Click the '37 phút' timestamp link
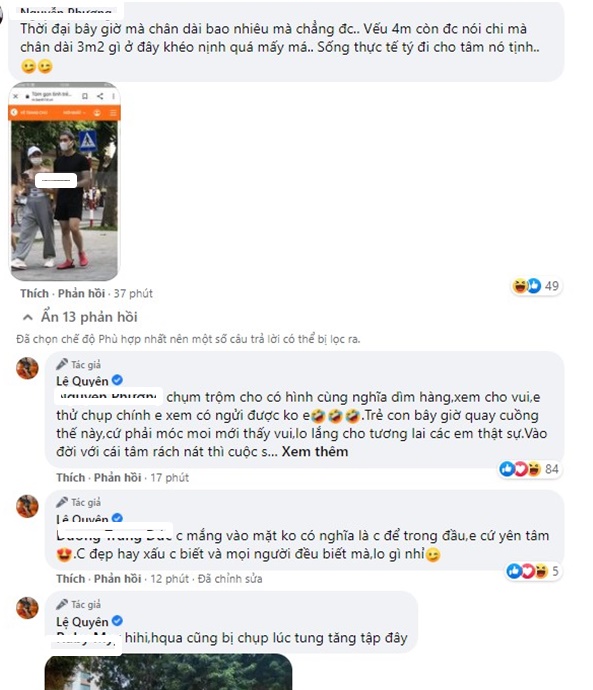Screen dimensions: 593x690 (133, 294)
